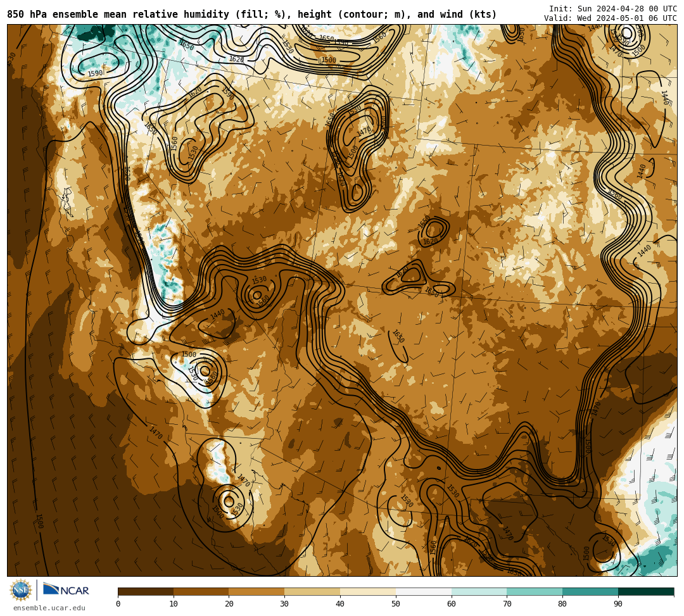The height and width of the screenshot is (616, 684).
Task: Pick the 80–90 dark teal colorbar segment
Action: [590, 591]
